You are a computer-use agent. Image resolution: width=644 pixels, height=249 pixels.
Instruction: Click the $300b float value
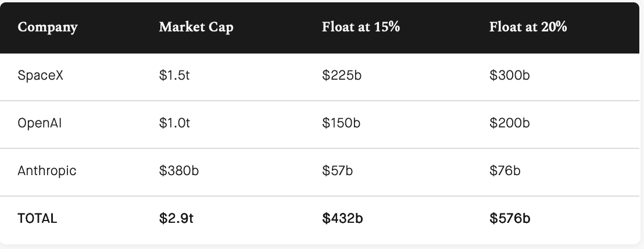510,76
